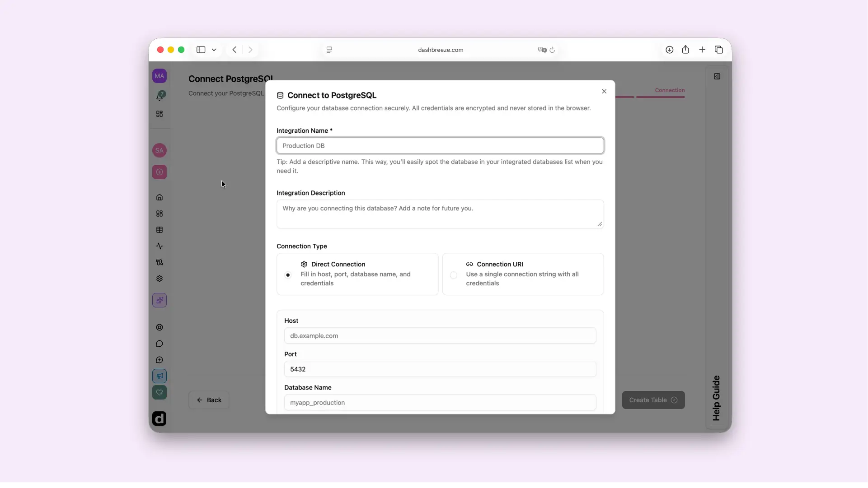Go back in Safari history
868x488 pixels.
coord(235,50)
